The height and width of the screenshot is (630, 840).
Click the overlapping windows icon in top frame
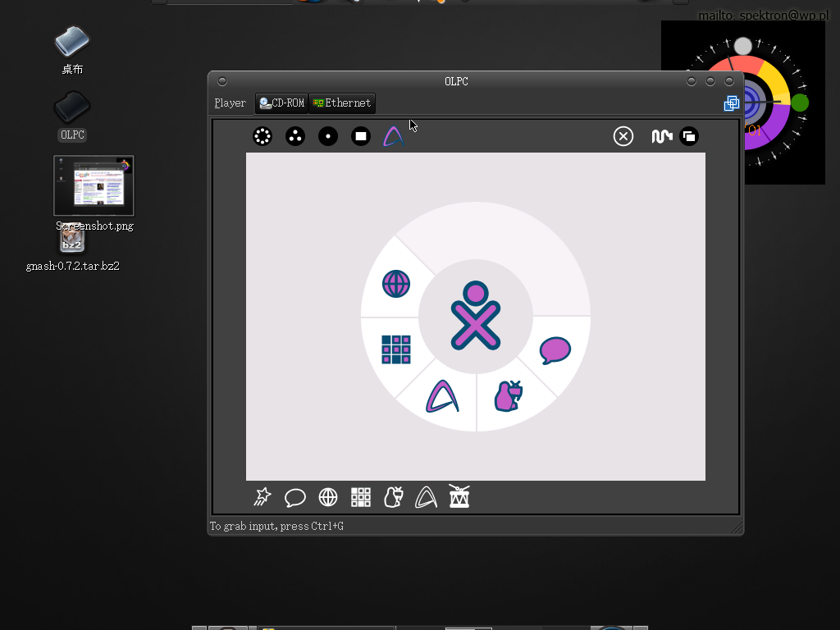point(689,137)
